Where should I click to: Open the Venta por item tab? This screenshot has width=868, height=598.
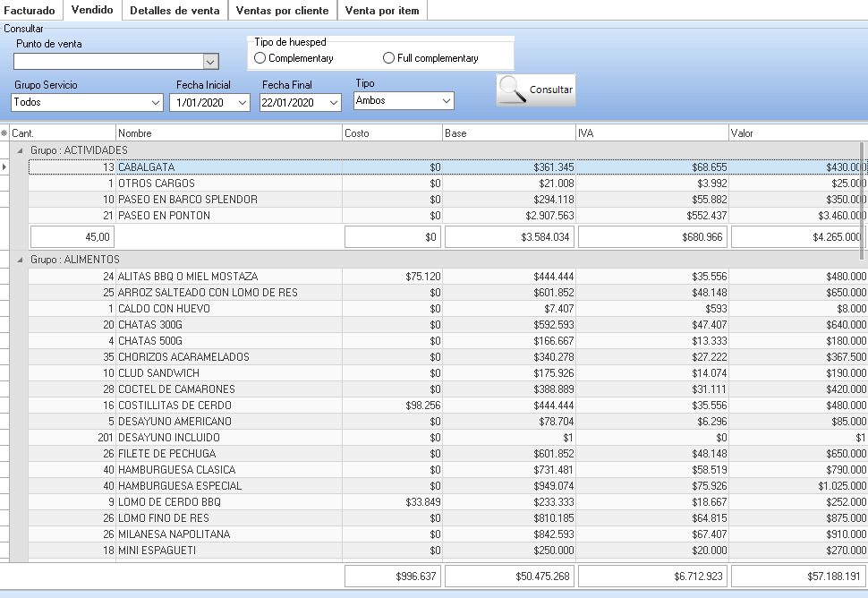(x=382, y=11)
